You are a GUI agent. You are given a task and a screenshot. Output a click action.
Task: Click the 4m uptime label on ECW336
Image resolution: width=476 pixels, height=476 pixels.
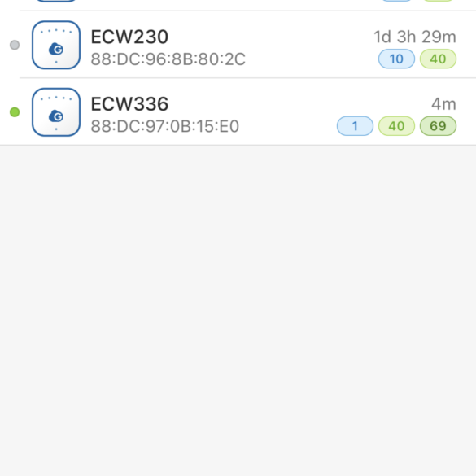pyautogui.click(x=443, y=104)
